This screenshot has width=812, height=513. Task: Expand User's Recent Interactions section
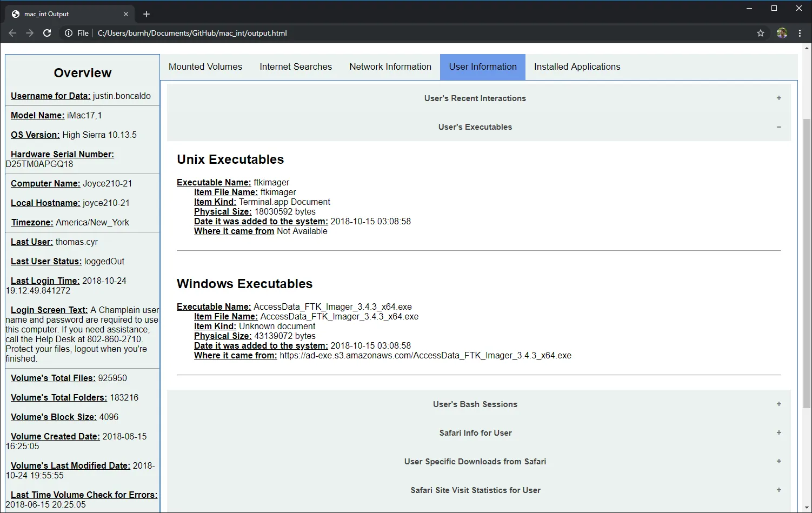tap(478, 98)
